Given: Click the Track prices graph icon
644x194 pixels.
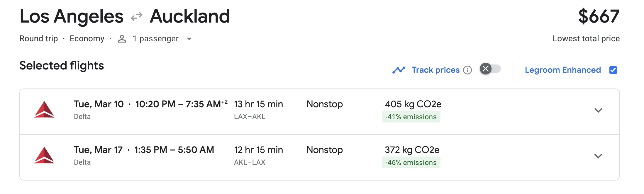Looking at the screenshot, I should [x=399, y=70].
